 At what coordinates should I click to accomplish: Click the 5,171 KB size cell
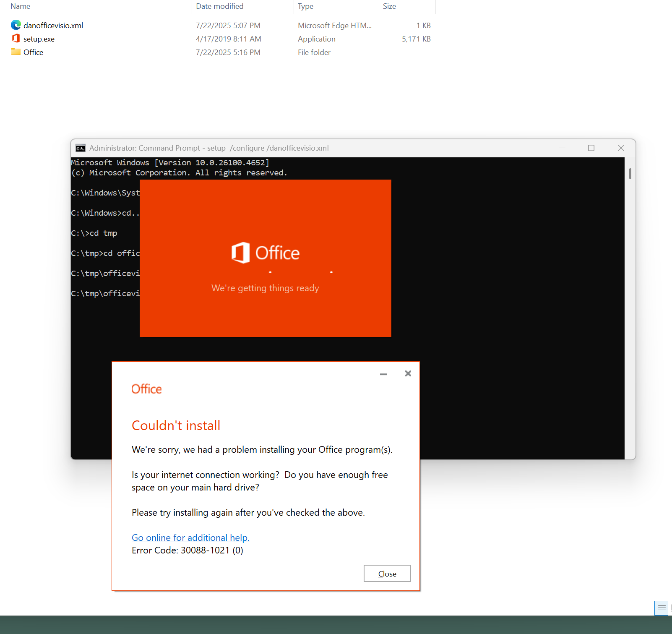tap(416, 39)
